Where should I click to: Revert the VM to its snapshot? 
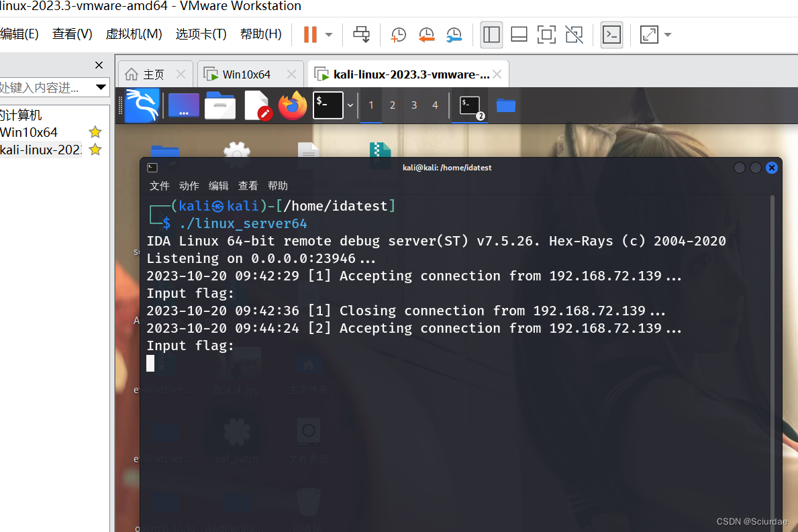click(426, 34)
